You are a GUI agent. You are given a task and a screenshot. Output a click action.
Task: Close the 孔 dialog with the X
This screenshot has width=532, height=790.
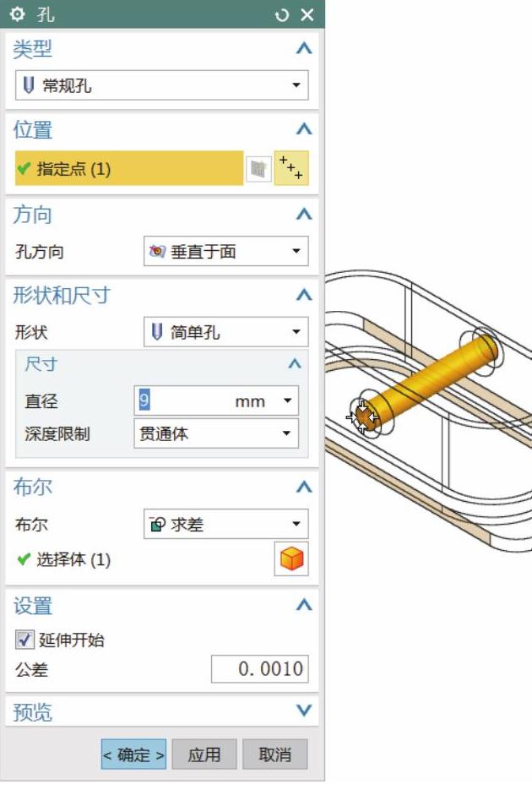pos(307,14)
